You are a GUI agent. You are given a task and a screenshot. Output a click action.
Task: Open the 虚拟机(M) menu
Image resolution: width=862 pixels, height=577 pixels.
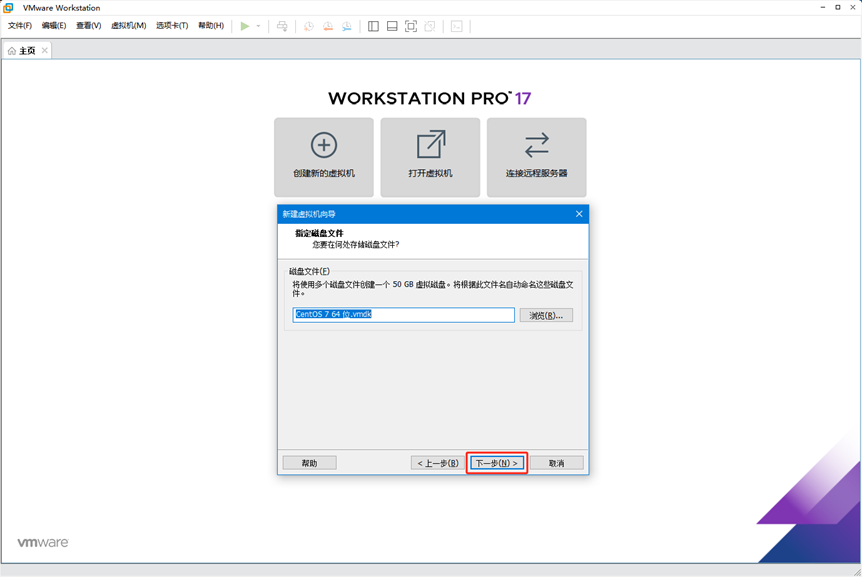coord(129,26)
